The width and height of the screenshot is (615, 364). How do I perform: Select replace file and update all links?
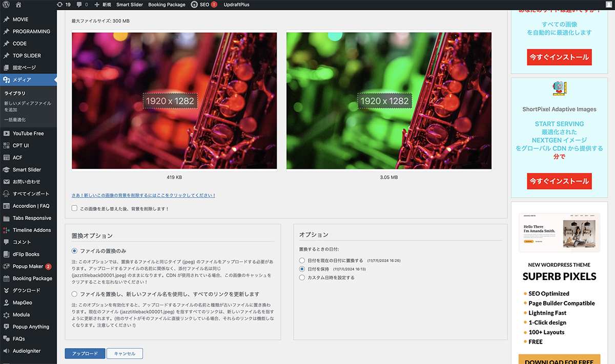coord(75,294)
